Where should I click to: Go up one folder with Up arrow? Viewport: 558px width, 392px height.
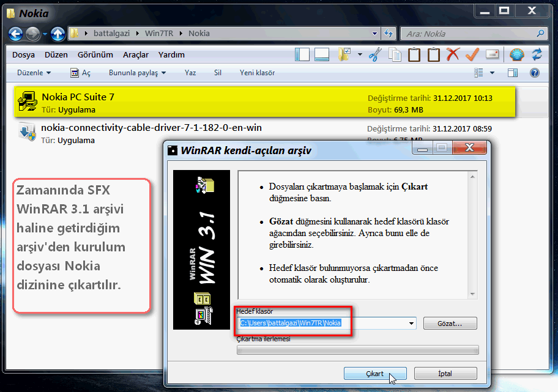coord(58,34)
